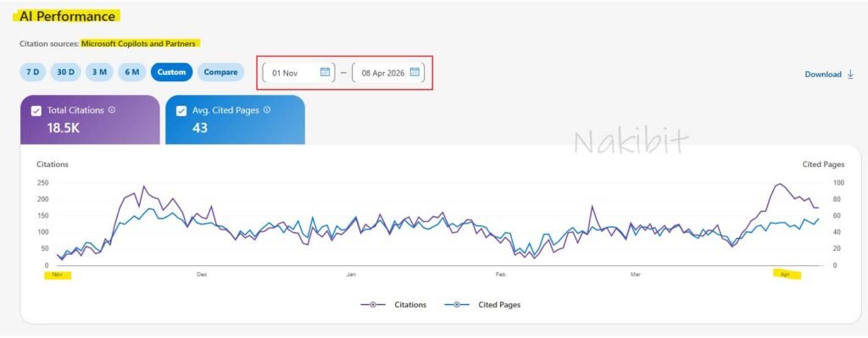Click the Apr label on chart axis
The width and height of the screenshot is (868, 338).
click(785, 274)
